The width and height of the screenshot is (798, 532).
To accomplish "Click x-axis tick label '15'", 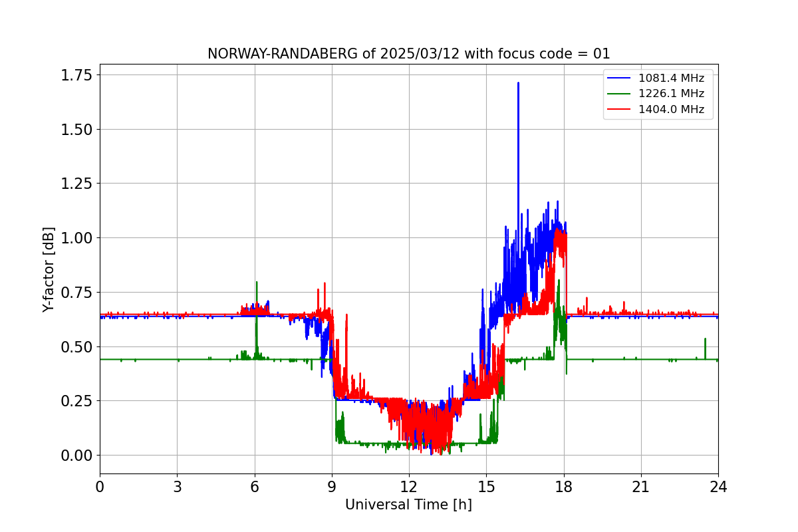I will 486,486.
